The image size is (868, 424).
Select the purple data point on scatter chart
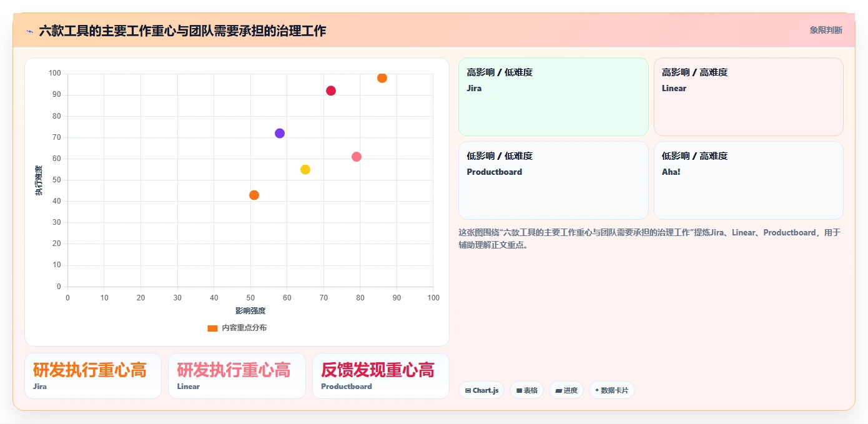(x=280, y=134)
